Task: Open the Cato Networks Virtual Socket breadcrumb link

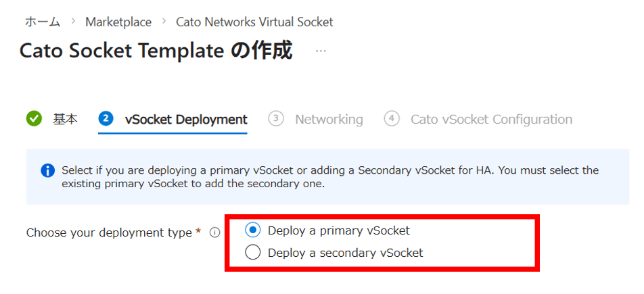Action: [254, 22]
